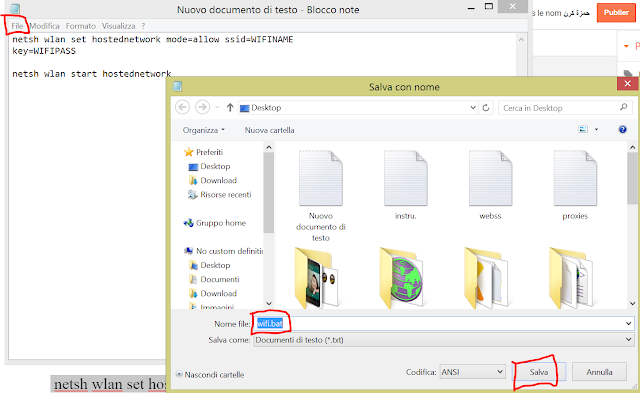Minimize the Blocco note window
The image size is (640, 393).
(471, 8)
